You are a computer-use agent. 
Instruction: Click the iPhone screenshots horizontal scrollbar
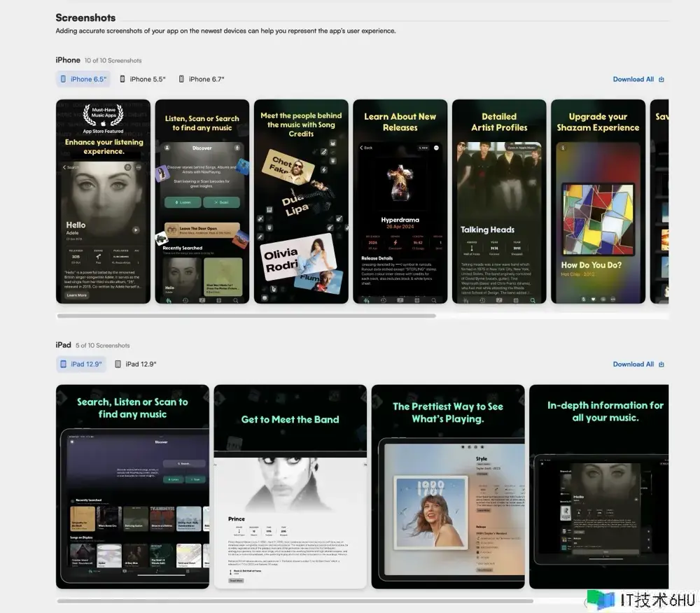coord(246,316)
